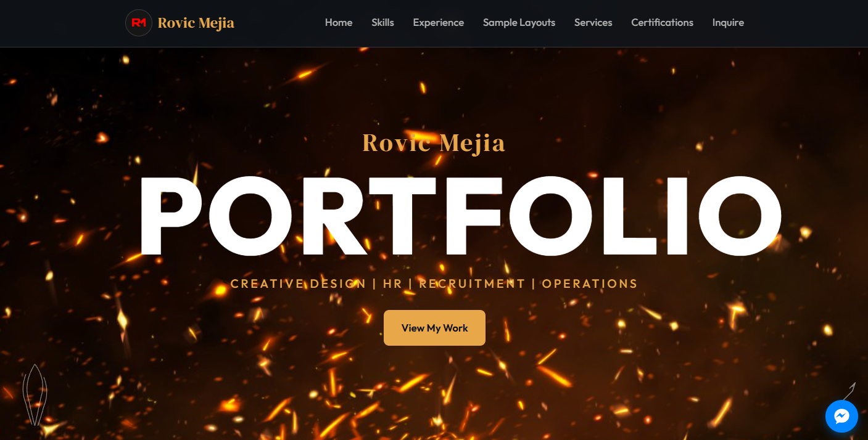
Task: Click the golden Rovic Mejia hero title
Action: 434,143
